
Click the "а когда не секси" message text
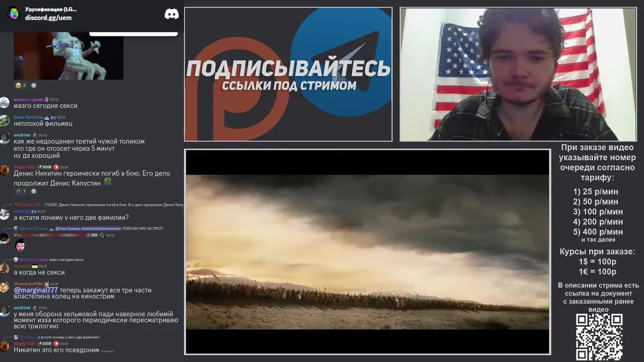39,273
